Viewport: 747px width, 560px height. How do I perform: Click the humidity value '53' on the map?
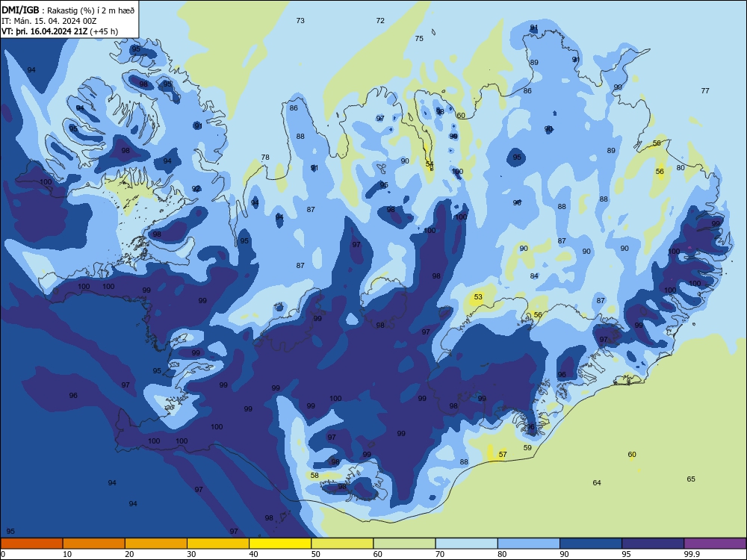[478, 296]
